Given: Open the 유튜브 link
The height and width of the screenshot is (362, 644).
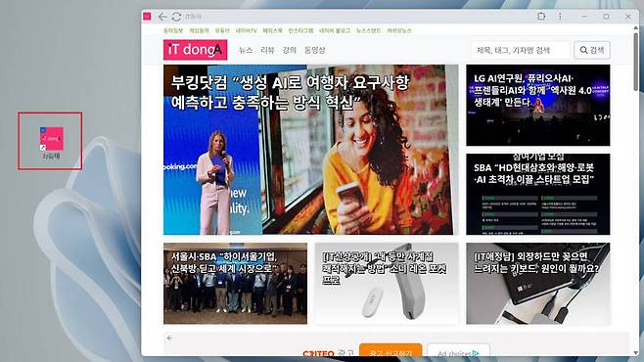Looking at the screenshot, I should pos(222,30).
